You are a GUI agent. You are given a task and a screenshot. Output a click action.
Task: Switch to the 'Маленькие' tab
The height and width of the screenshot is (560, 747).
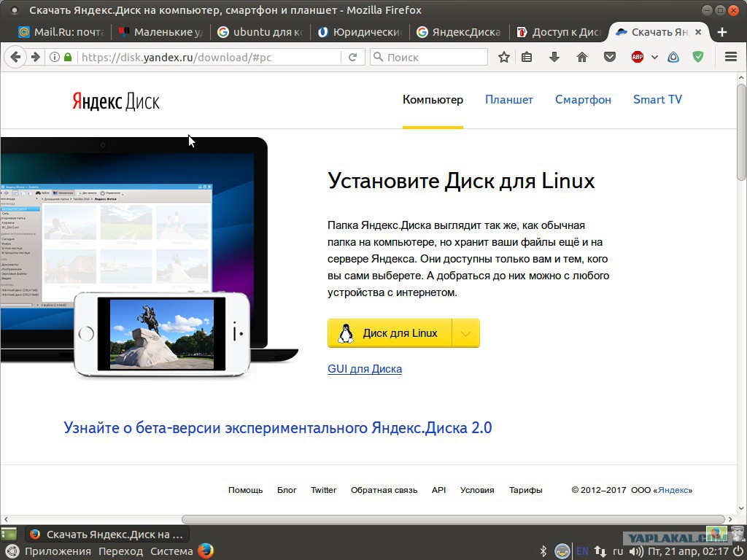[x=160, y=32]
